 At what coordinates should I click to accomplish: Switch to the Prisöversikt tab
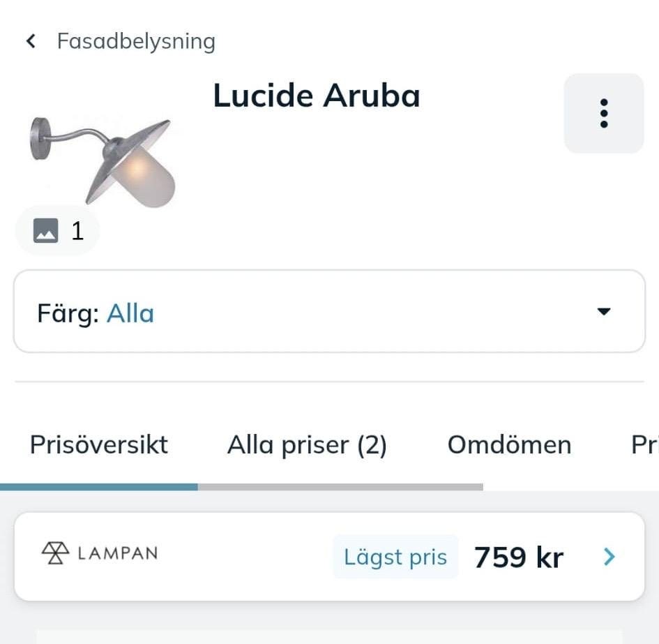[98, 444]
